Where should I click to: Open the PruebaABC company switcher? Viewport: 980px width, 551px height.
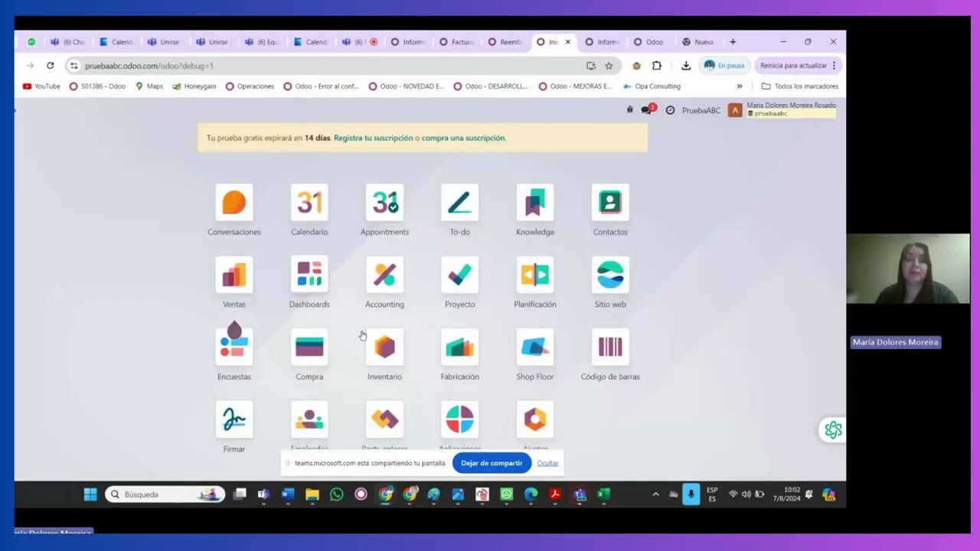click(701, 110)
